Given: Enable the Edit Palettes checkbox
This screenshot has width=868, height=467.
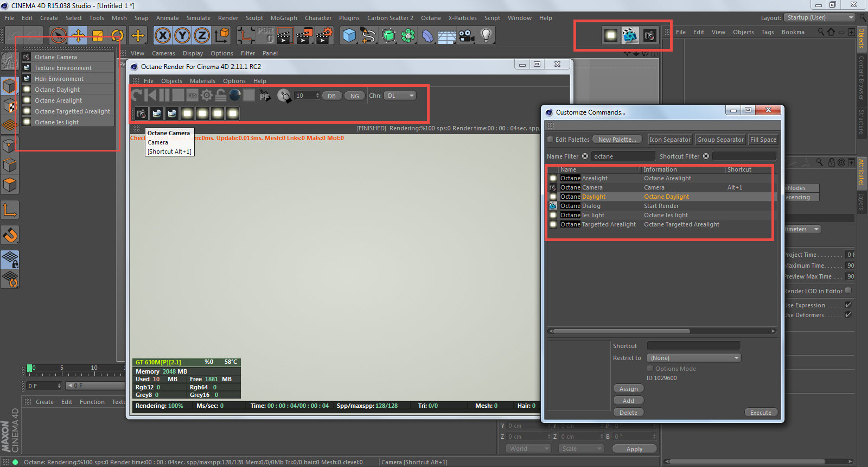Looking at the screenshot, I should 551,140.
